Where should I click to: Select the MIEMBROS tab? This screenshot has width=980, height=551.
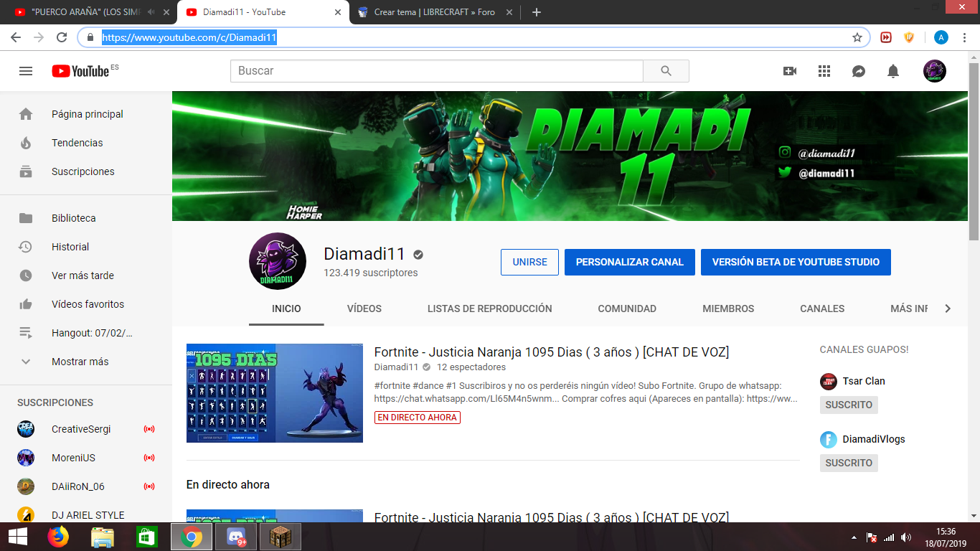[728, 309]
